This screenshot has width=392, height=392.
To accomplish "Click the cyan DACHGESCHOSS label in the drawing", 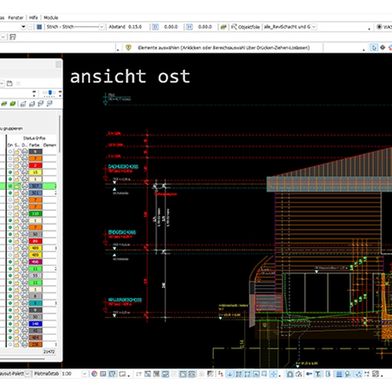I will tap(123, 166).
